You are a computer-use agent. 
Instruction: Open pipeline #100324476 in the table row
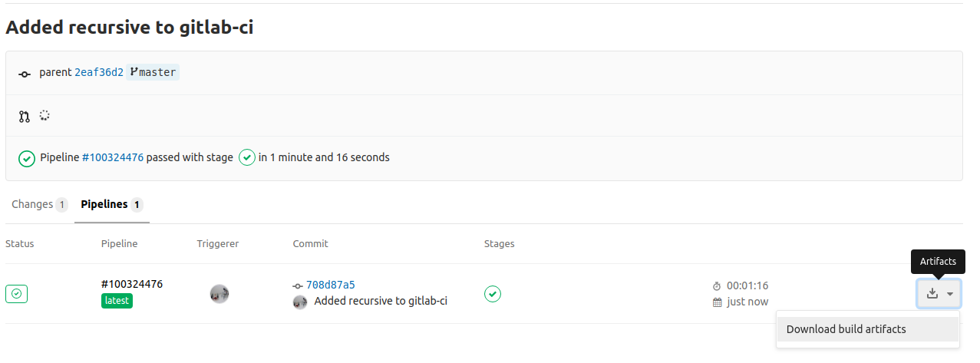[x=131, y=284]
